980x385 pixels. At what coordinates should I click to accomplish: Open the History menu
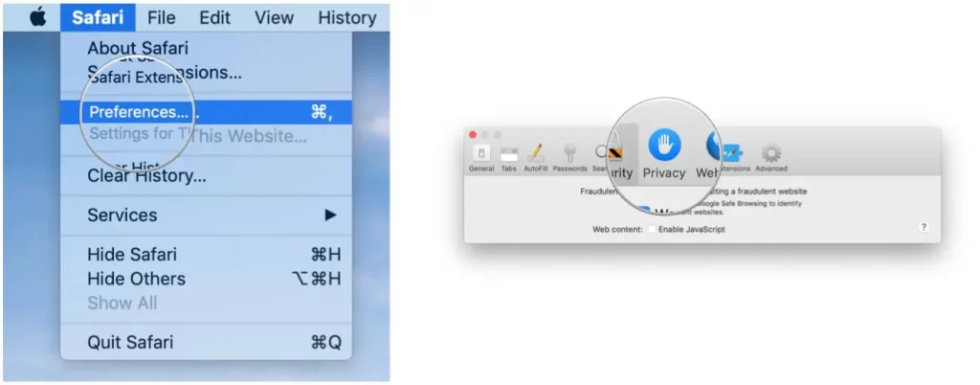[x=346, y=17]
